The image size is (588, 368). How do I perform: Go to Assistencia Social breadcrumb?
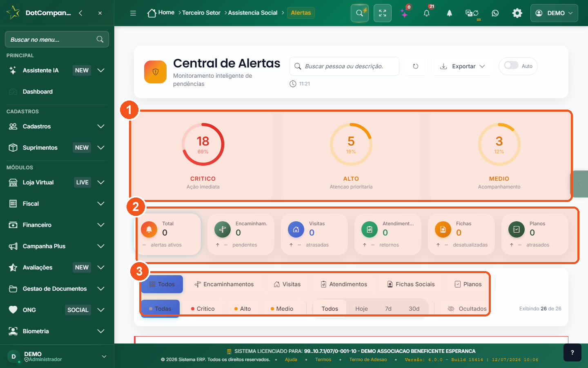(x=253, y=13)
